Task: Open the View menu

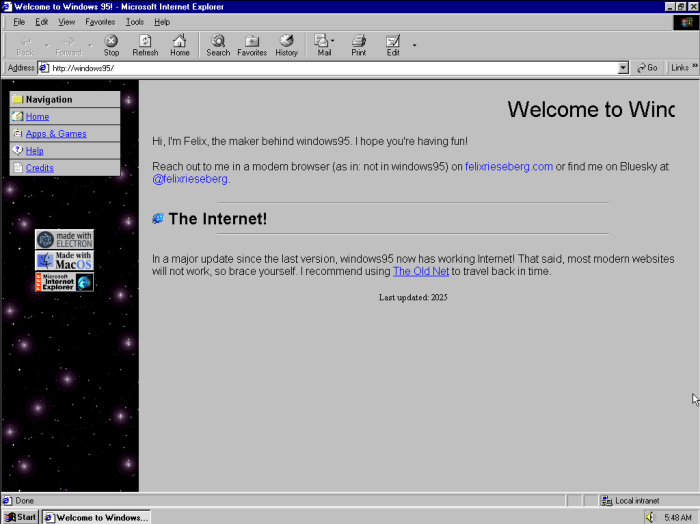Action: coord(67,22)
